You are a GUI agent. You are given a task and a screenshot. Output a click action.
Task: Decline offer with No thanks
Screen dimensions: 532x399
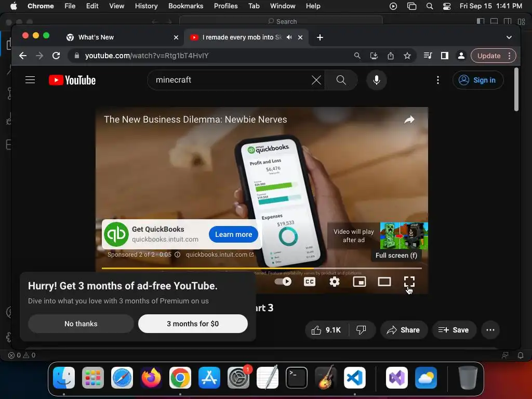point(81,324)
